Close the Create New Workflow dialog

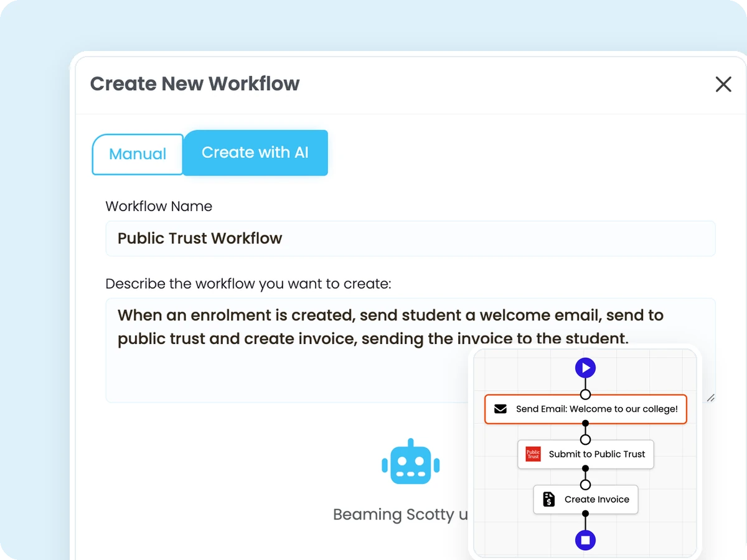[x=723, y=84]
